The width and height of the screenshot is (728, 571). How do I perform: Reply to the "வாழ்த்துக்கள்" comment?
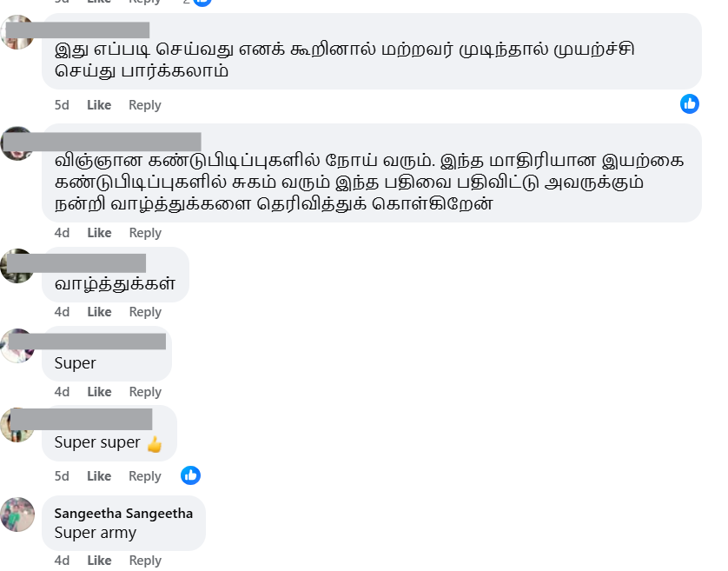[x=145, y=312]
